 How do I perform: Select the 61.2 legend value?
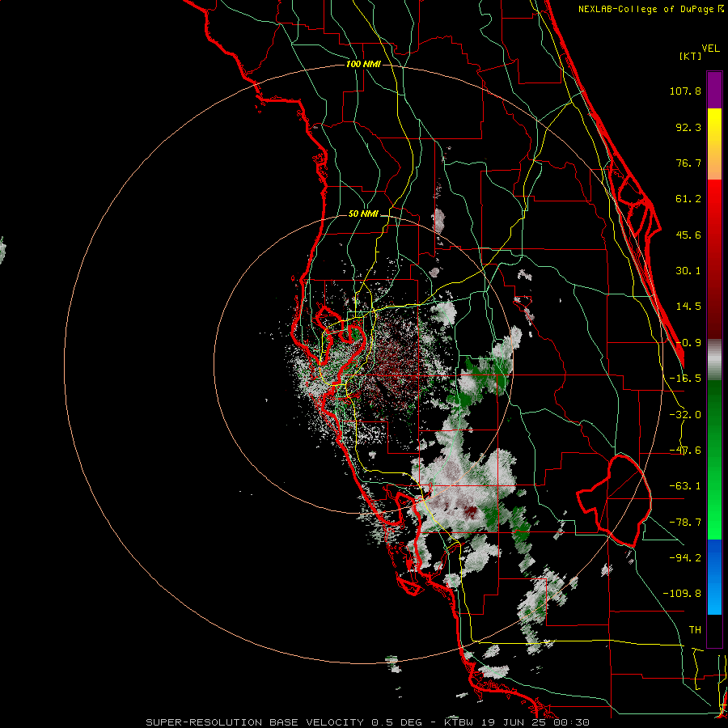click(x=688, y=199)
